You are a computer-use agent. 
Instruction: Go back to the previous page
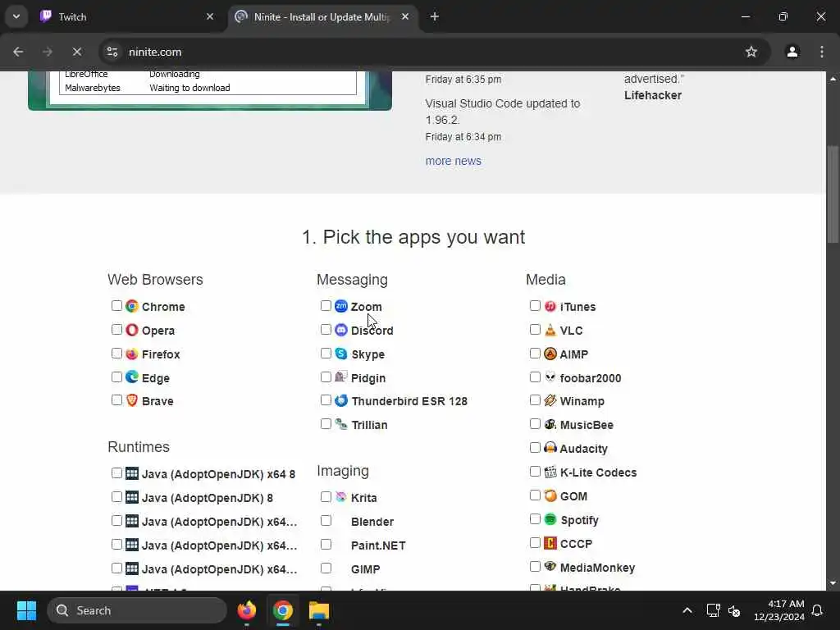(18, 52)
